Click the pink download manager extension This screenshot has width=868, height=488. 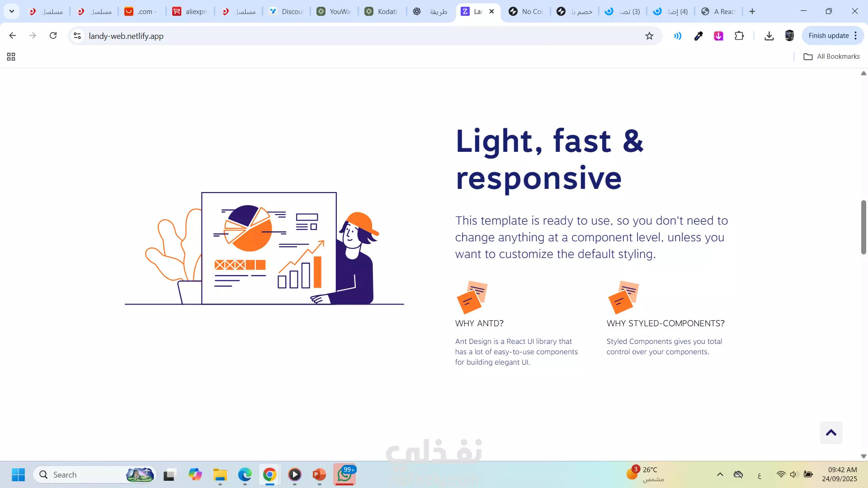(x=718, y=36)
